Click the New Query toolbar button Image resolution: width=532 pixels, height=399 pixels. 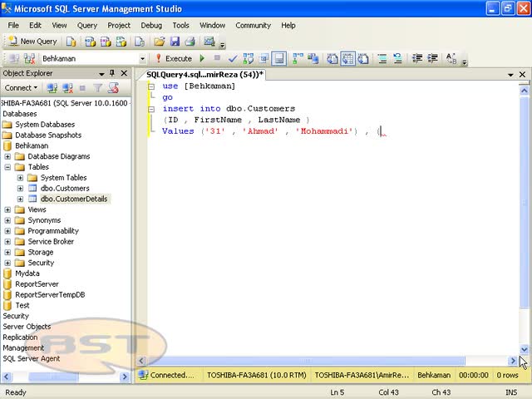pyautogui.click(x=33, y=42)
